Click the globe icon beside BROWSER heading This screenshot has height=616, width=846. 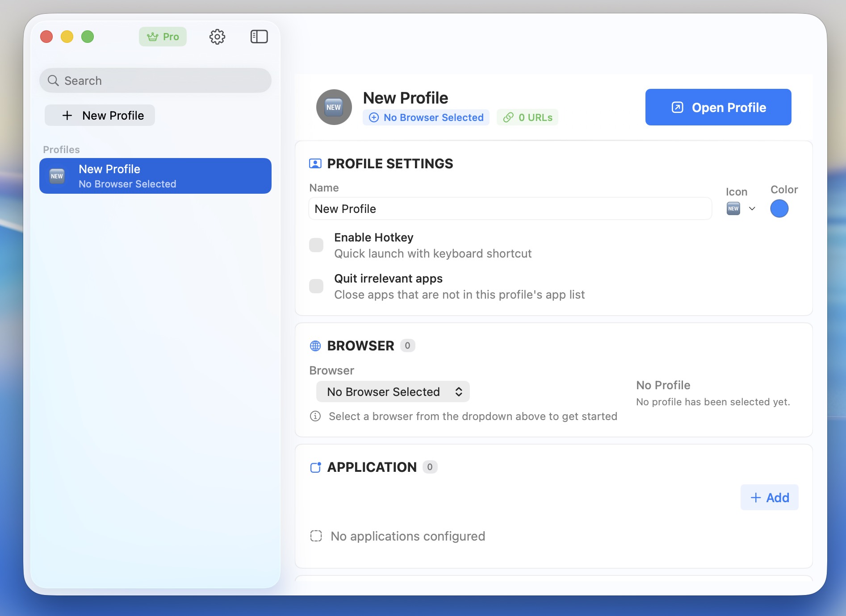click(315, 346)
